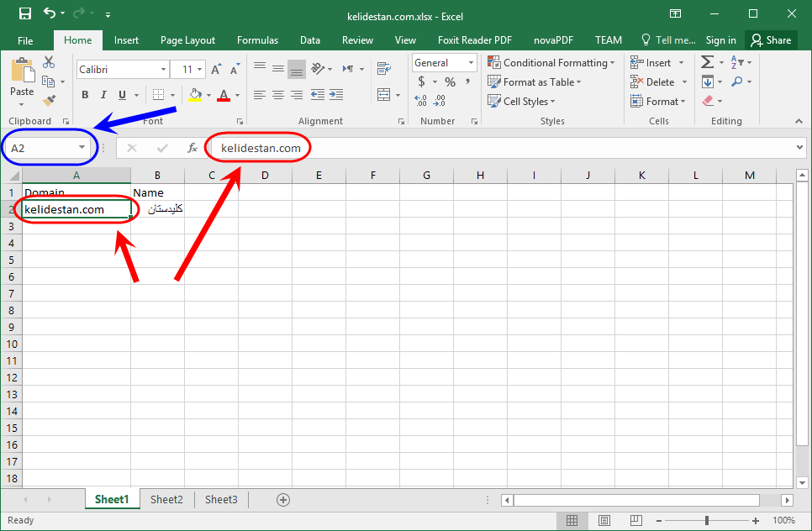Viewport: 812px width, 531px height.
Task: Open Cell Styles dropdown
Action: [521, 101]
